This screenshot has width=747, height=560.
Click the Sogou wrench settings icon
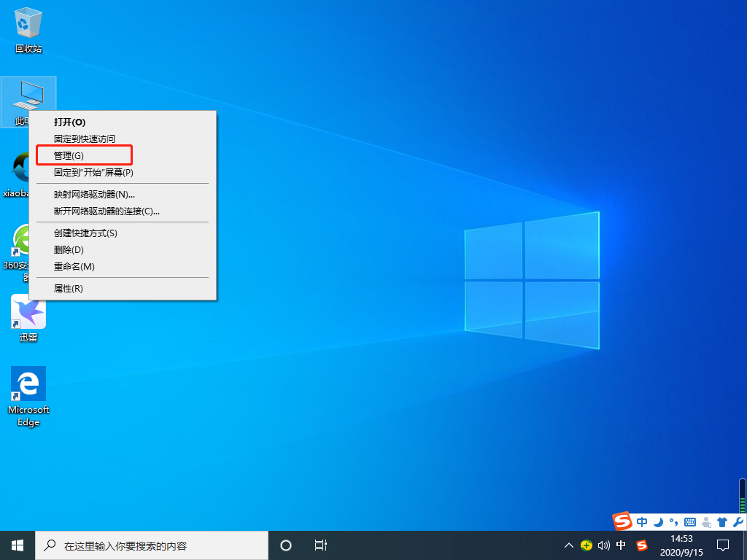coord(738,522)
